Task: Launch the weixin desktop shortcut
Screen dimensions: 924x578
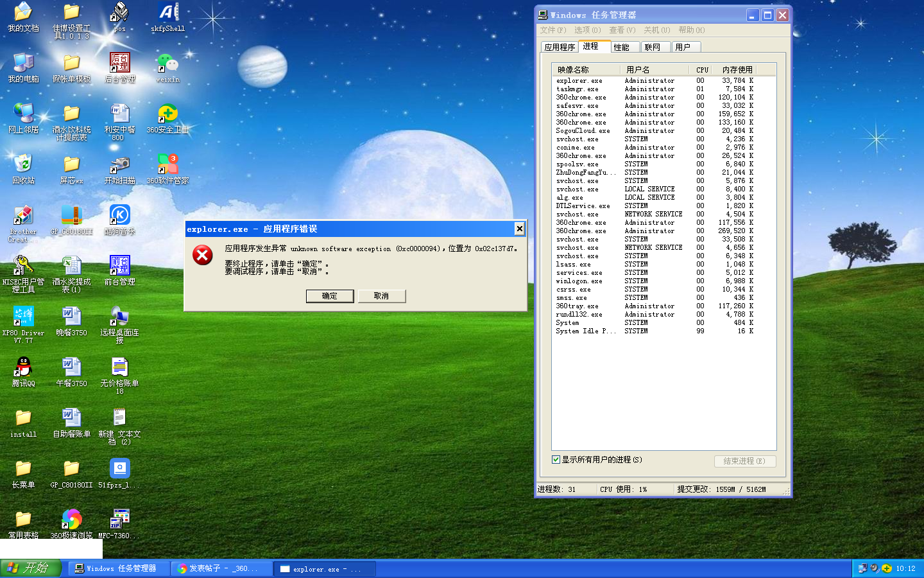Action: (x=167, y=68)
